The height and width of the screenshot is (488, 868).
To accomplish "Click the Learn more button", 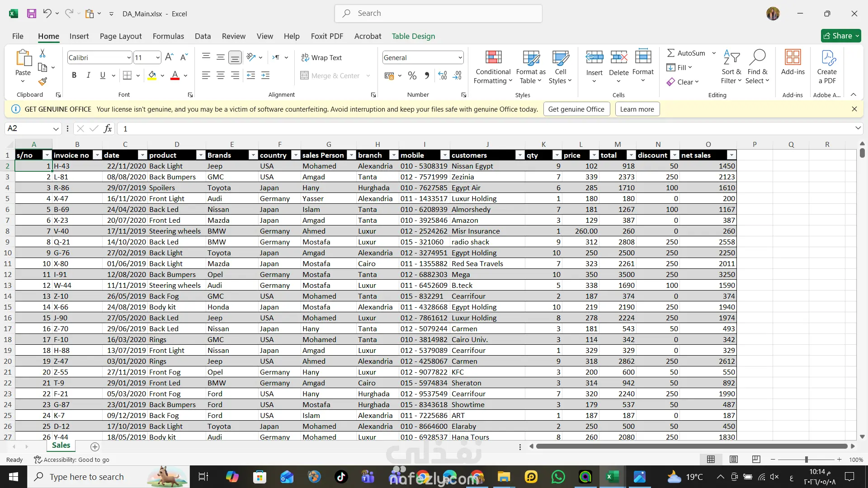I will click(x=637, y=109).
